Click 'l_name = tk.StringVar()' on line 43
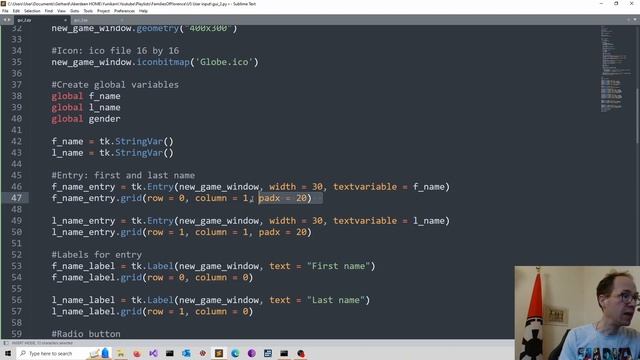The height and width of the screenshot is (360, 640). click(113, 153)
